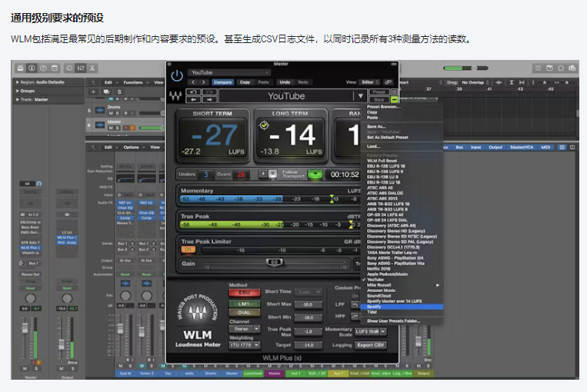
Task: Click the green minus button beside Save
Action: tap(394, 99)
